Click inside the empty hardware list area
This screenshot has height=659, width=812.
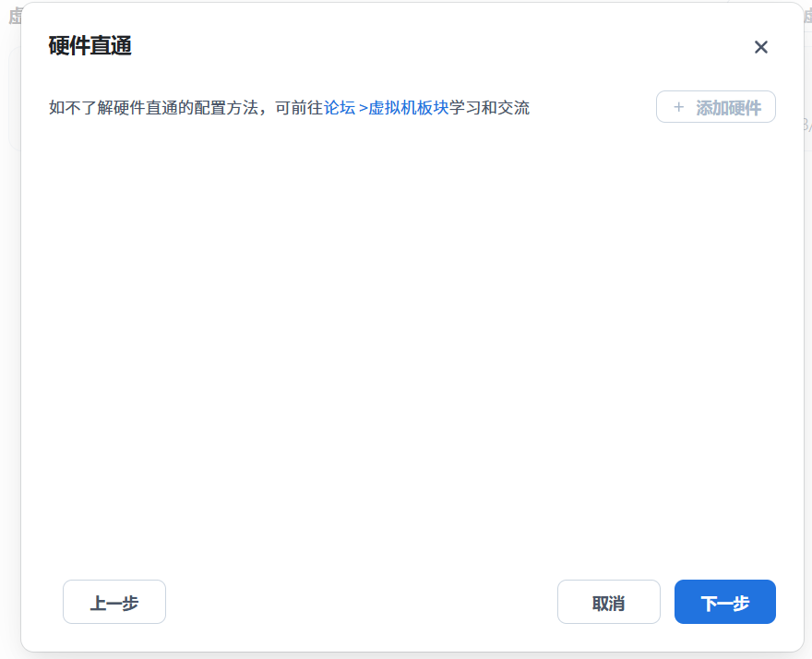click(x=406, y=351)
